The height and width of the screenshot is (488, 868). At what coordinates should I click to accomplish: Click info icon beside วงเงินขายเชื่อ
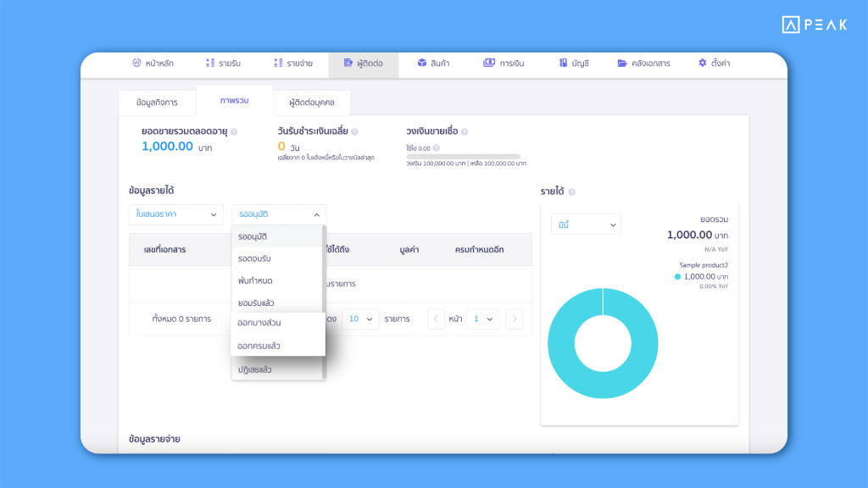[465, 131]
